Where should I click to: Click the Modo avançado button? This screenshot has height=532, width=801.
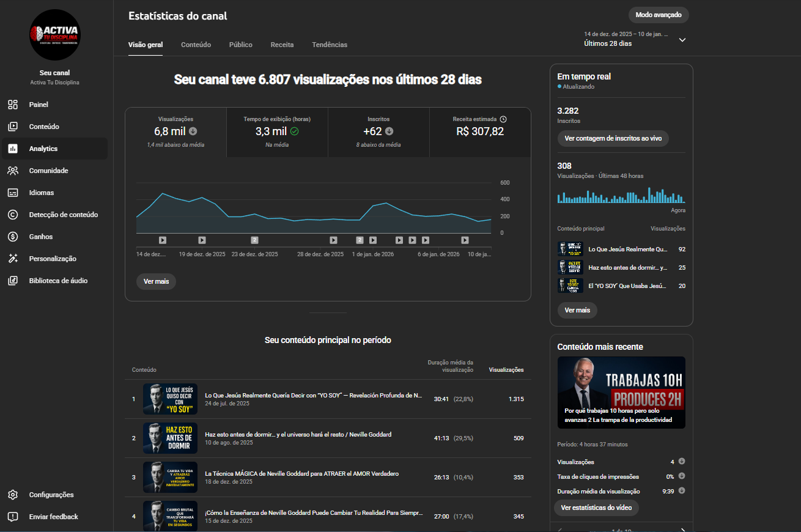click(x=659, y=15)
